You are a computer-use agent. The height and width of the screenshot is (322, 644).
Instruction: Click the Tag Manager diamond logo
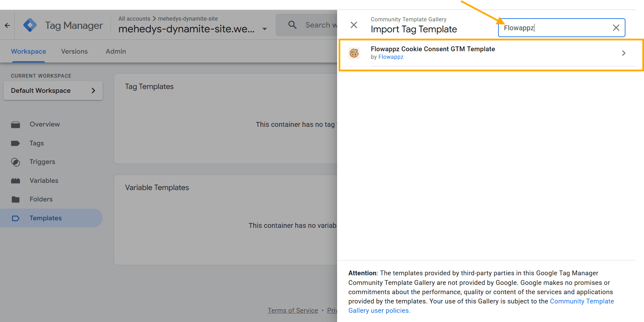[x=30, y=25]
